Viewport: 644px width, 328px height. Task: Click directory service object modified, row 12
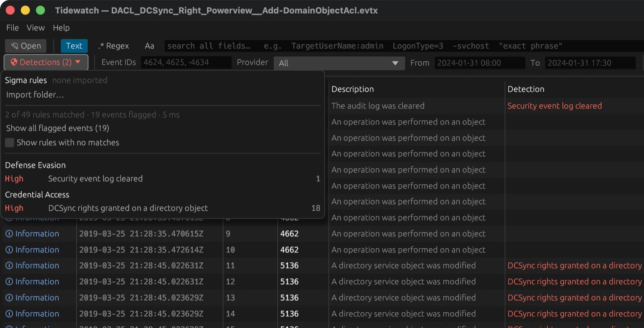click(x=403, y=281)
